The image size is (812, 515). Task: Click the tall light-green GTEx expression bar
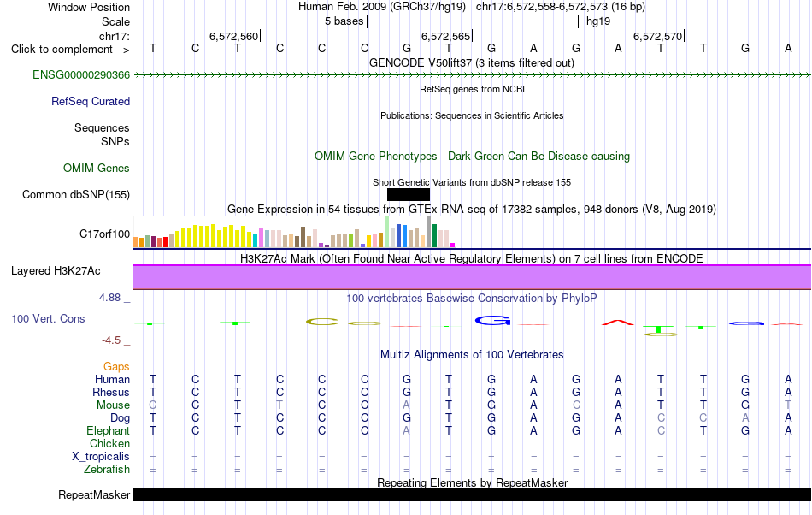[387, 232]
